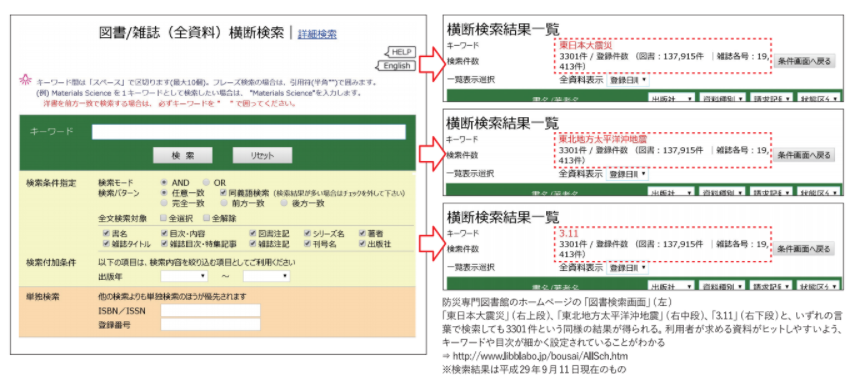This screenshot has height=387, width=867.
Task: Open the 登録日順 sort dropdown in 東日本大震災 results
Action: 628,80
